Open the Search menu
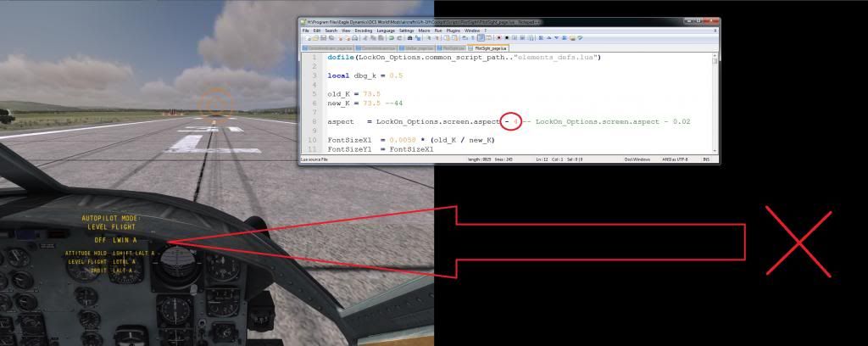Image resolution: width=868 pixels, height=346 pixels. click(x=331, y=30)
